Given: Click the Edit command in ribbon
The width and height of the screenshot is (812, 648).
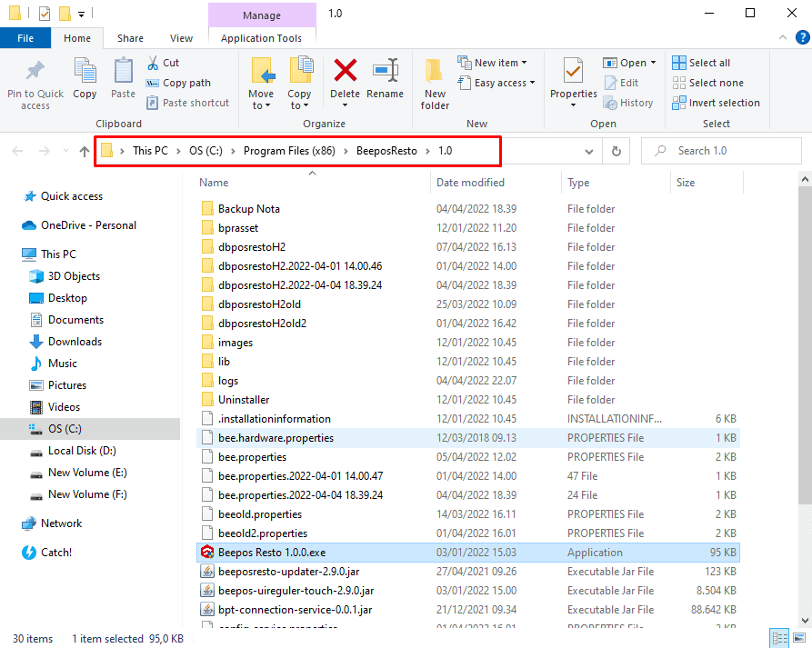Looking at the screenshot, I should (x=621, y=83).
